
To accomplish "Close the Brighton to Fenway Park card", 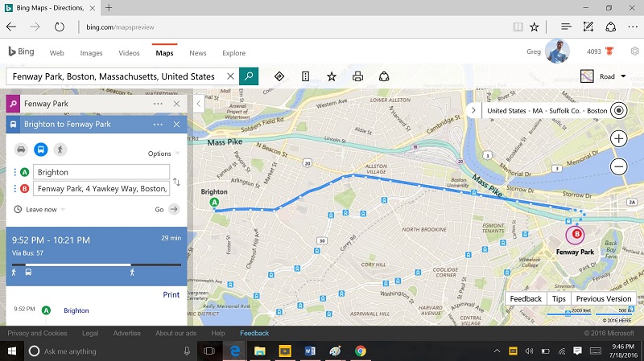I will pyautogui.click(x=176, y=125).
